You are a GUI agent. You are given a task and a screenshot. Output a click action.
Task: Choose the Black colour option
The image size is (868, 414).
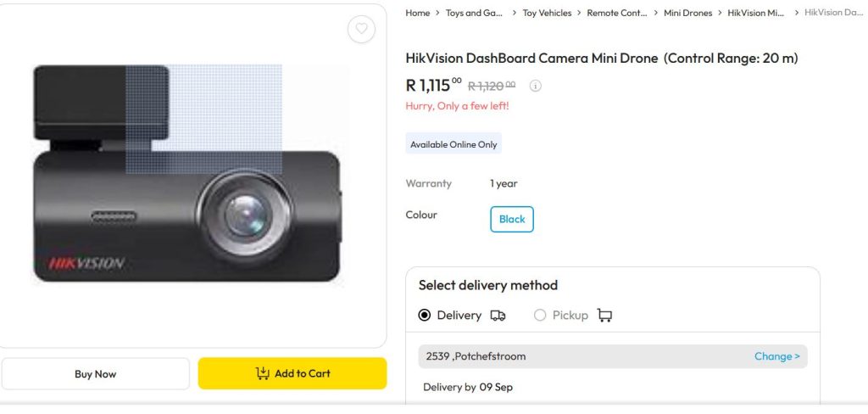click(512, 219)
